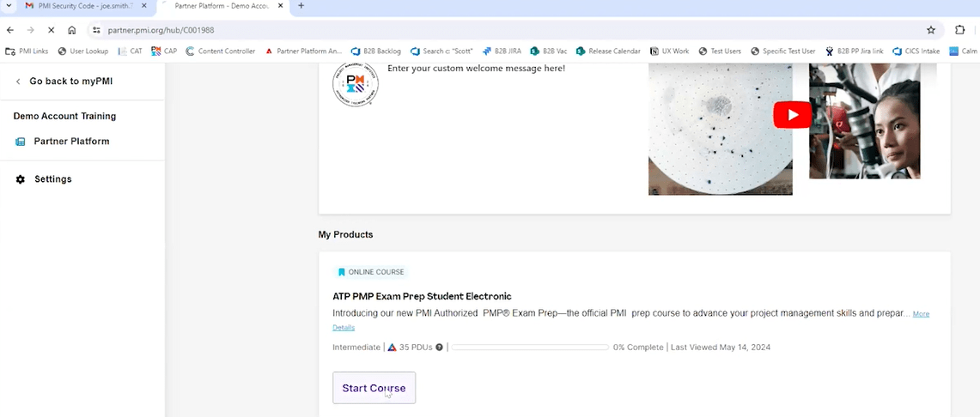This screenshot has width=980, height=417.
Task: Click the Settings gear icon
Action: [x=21, y=179]
